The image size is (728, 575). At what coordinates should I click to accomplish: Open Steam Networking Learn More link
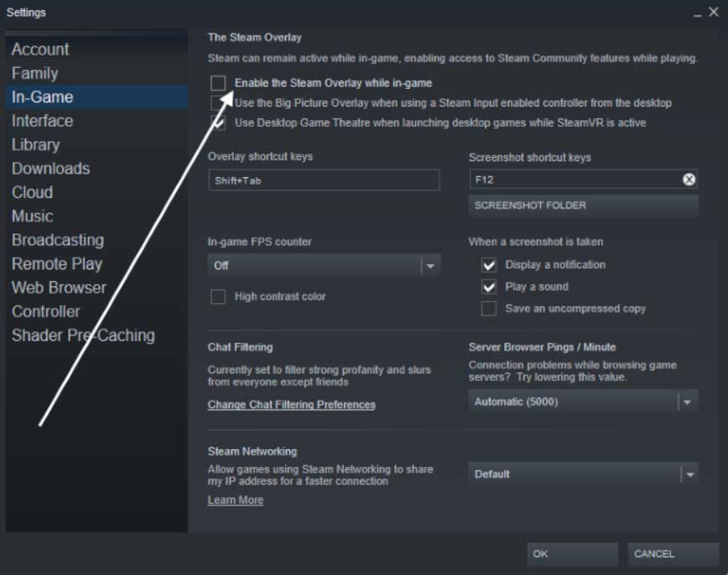click(x=236, y=499)
